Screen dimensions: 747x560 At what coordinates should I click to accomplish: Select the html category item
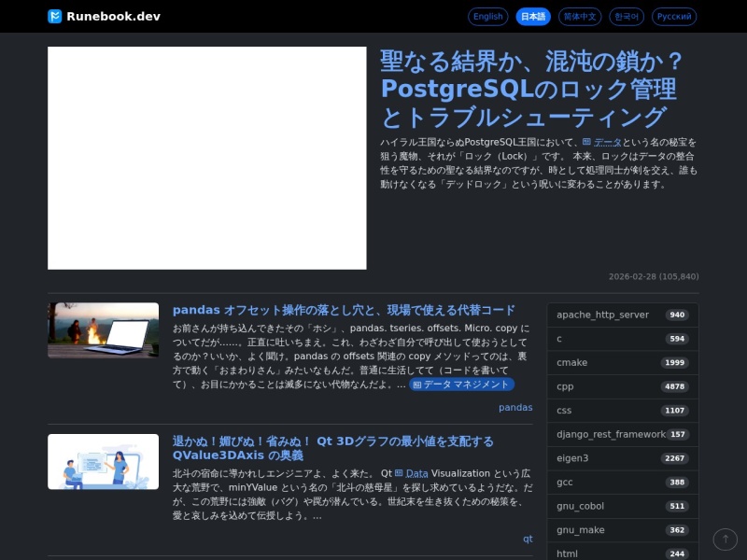click(x=623, y=552)
